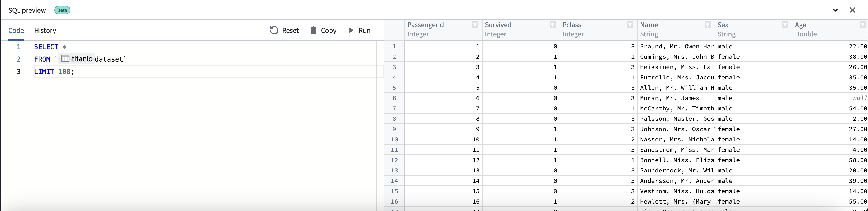This screenshot has width=868, height=211.
Task: Click the cell 'Andersson, Mr. Ander'
Action: pyautogui.click(x=676, y=181)
